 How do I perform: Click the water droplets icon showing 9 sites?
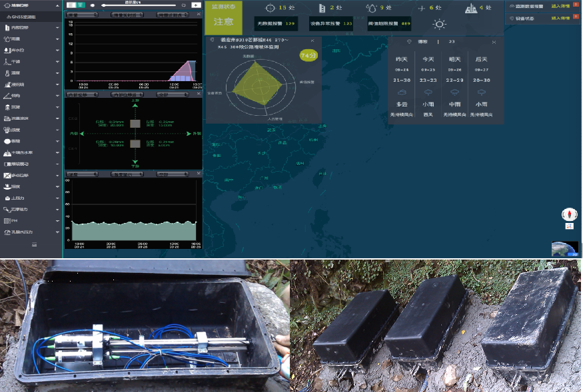[x=371, y=8]
